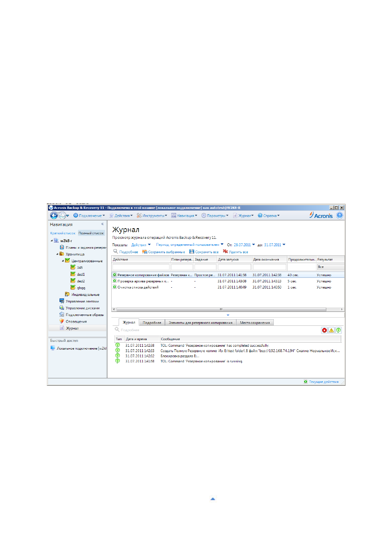
Task: Click Сохранить все link
Action: (207, 252)
